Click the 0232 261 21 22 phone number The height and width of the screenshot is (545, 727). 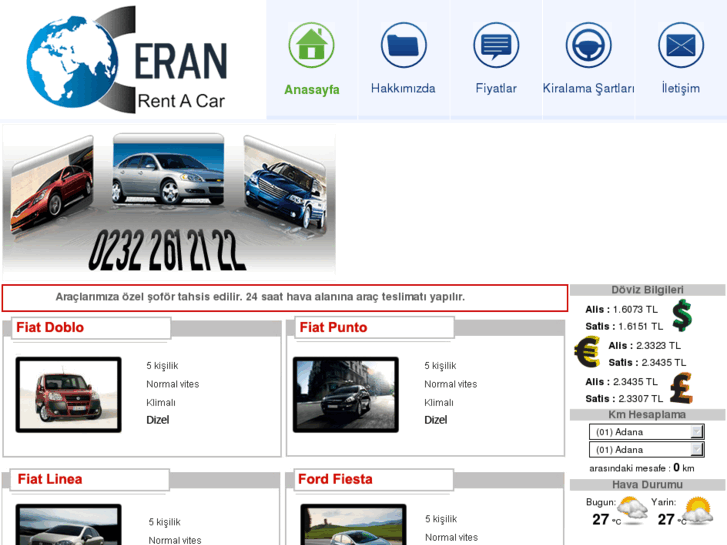167,250
